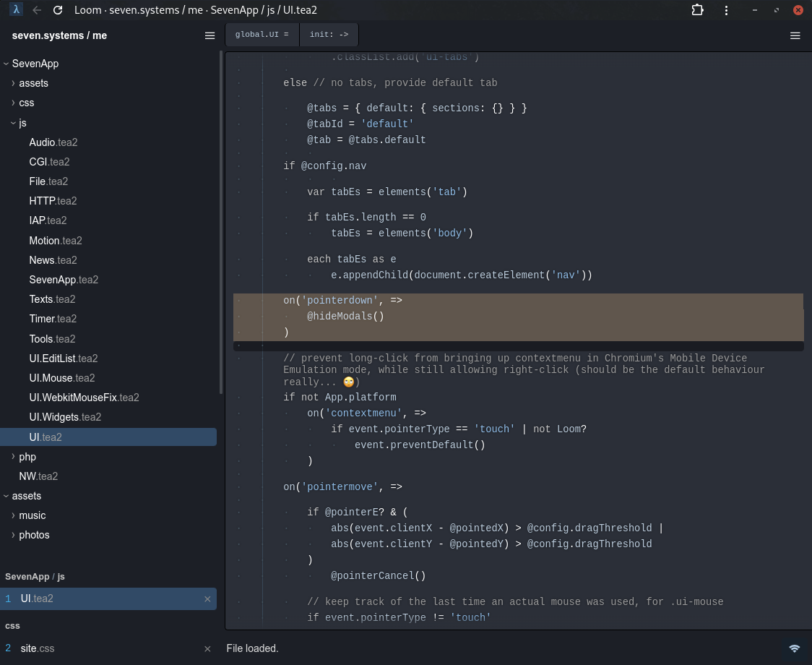
Task: Click the highlighted on('pointerdown') code line
Action: point(342,301)
